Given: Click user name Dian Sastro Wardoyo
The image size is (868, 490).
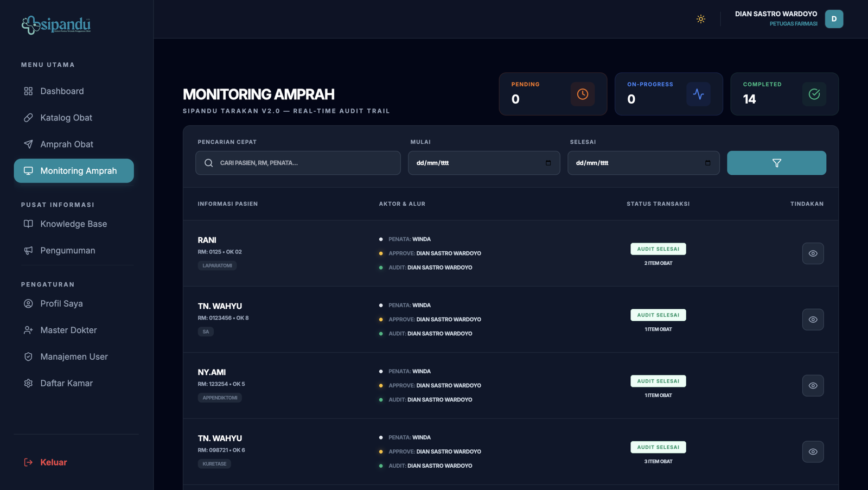Looking at the screenshot, I should 776,14.
